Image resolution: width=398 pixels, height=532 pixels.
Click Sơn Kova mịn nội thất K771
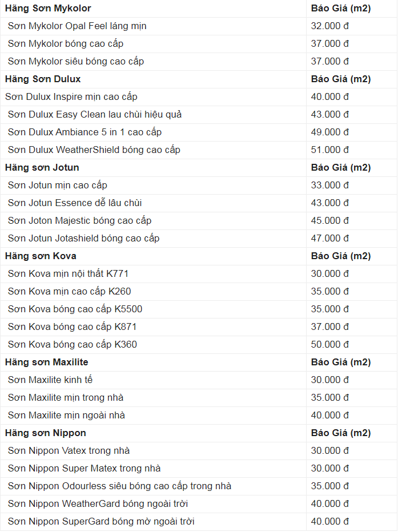click(x=68, y=273)
